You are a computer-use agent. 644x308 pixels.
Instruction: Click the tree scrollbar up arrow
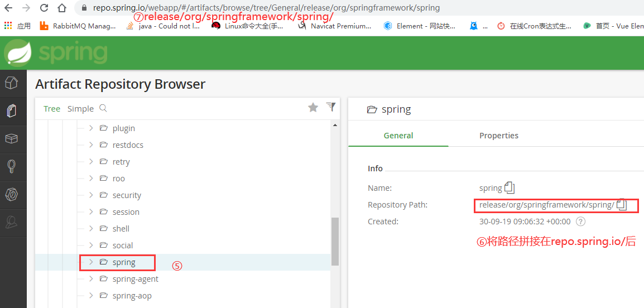click(x=335, y=125)
